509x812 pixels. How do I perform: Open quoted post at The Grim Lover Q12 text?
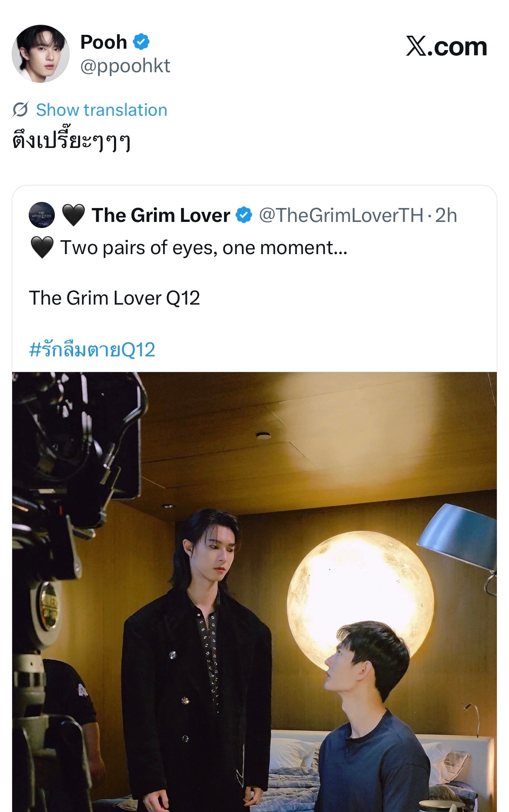pos(114,298)
